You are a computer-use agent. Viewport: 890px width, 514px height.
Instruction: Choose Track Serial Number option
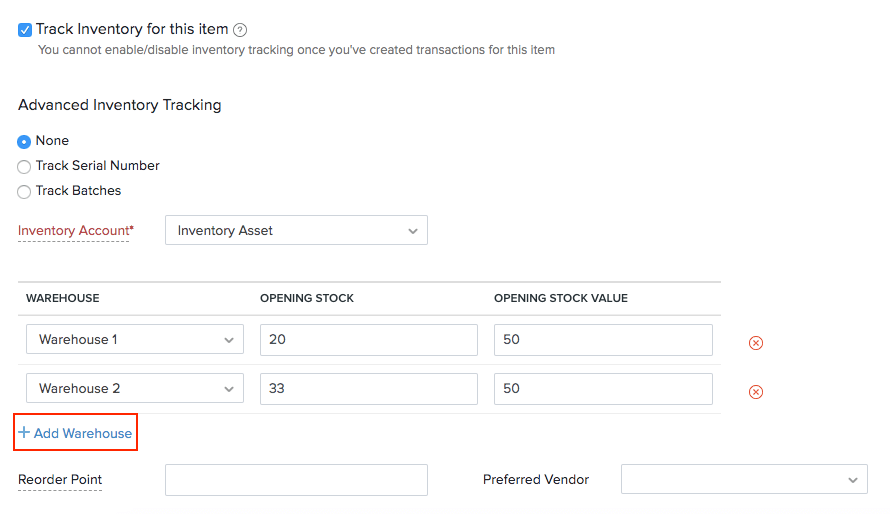pos(25,167)
